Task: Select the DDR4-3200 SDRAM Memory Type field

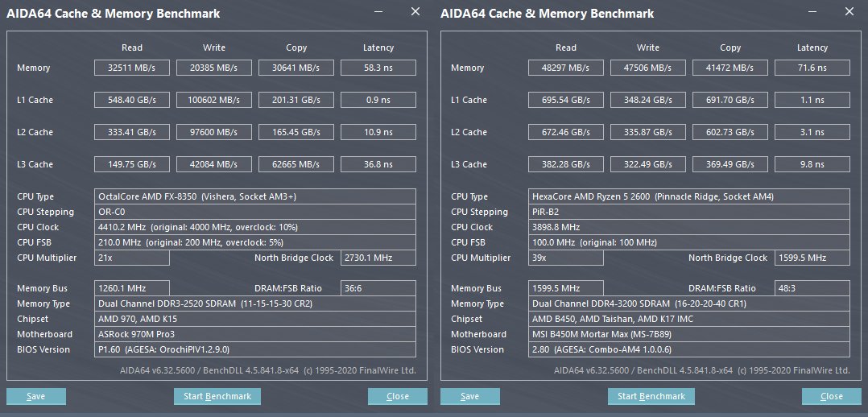Action: [x=689, y=303]
